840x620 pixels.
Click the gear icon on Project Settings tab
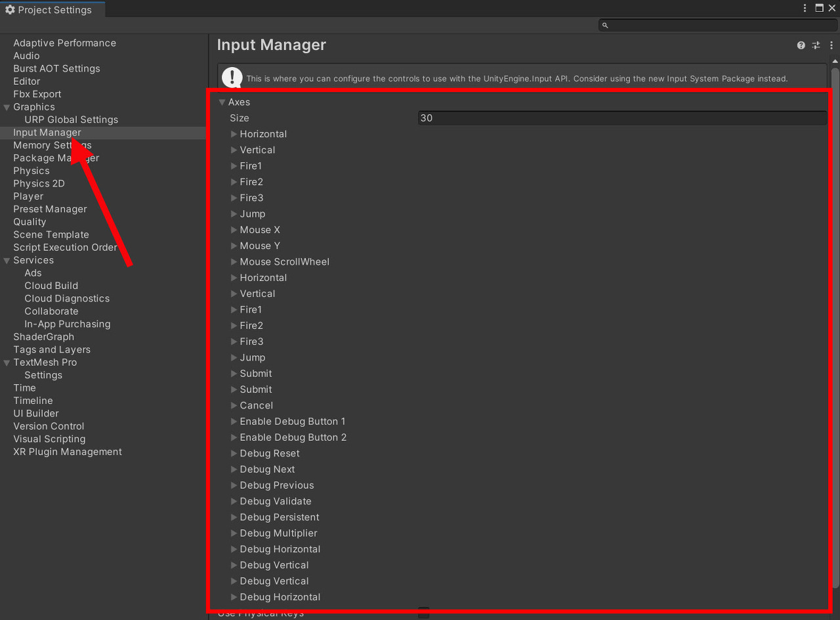(10, 10)
